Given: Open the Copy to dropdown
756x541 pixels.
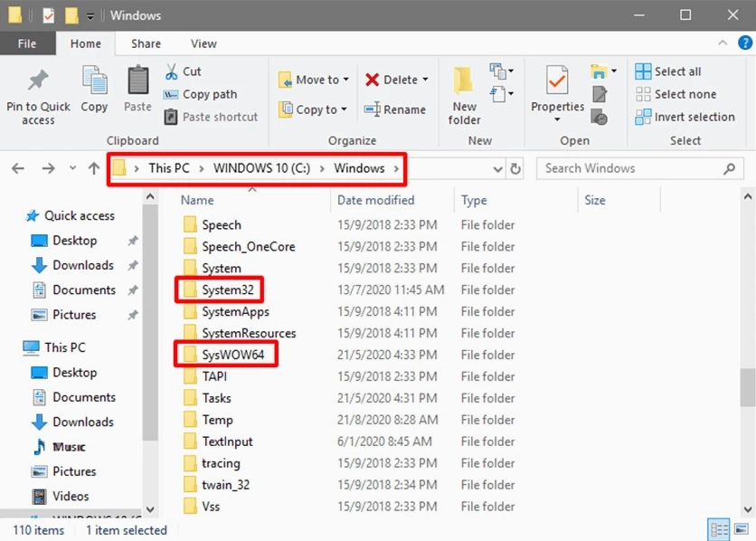Looking at the screenshot, I should click(312, 109).
